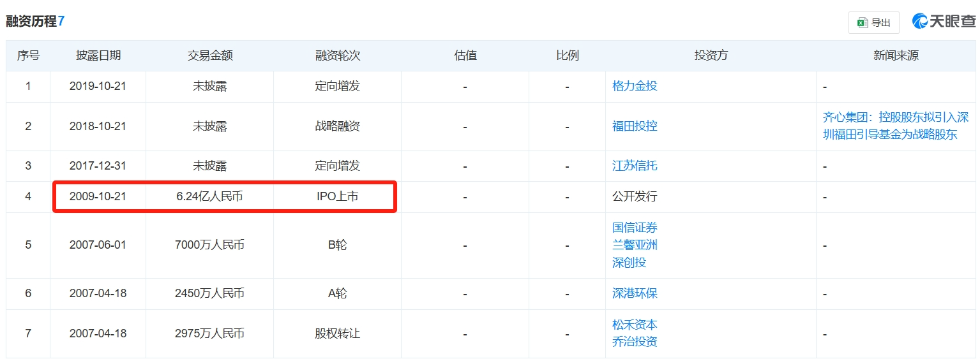Click the 交易金额 column header
The width and height of the screenshot is (980, 359).
point(210,55)
